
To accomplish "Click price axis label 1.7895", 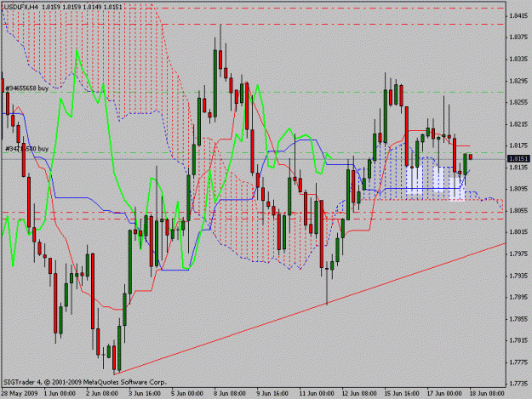I will coord(518,297).
